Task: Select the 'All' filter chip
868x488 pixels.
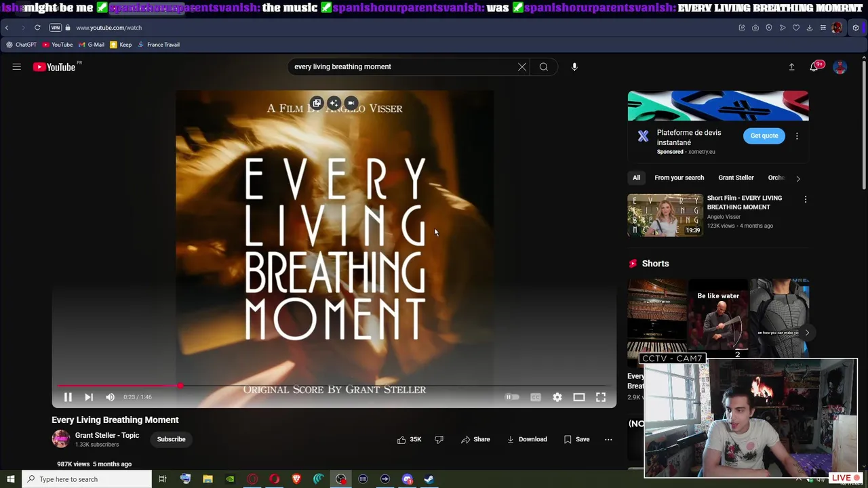Action: (636, 178)
